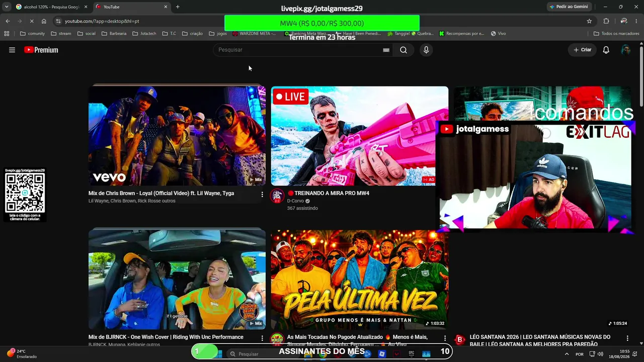The width and height of the screenshot is (644, 362).
Task: Open the 'criação' bookmark folder
Action: 192,34
